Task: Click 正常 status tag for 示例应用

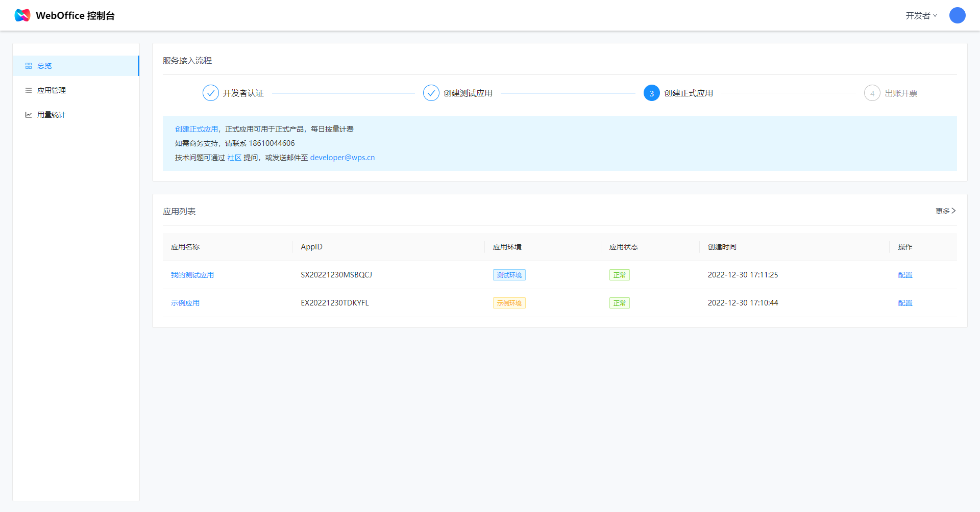Action: 620,303
